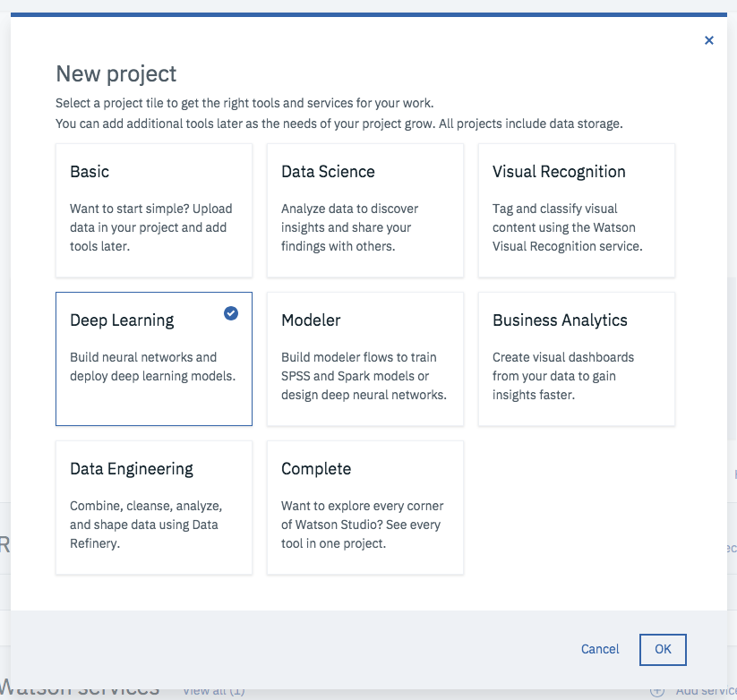
Task: Select the Data Engineering tile
Action: [154, 508]
